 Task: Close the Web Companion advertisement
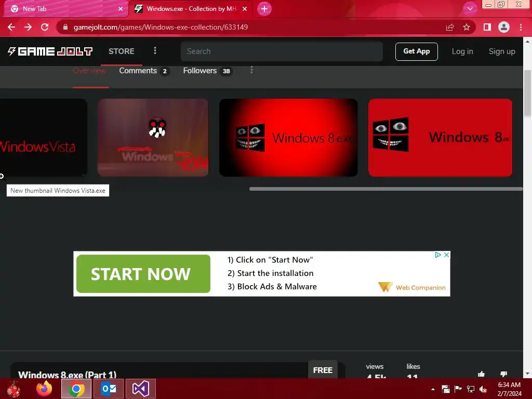pos(446,255)
